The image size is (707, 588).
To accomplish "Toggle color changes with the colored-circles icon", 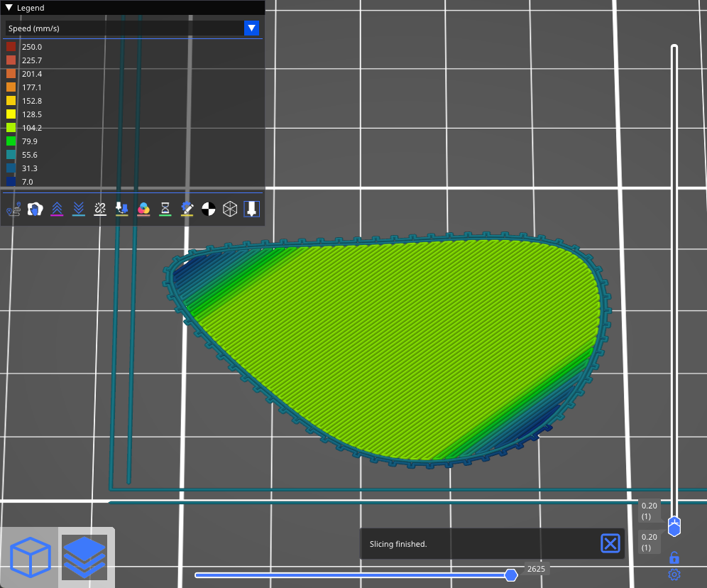I will click(143, 209).
